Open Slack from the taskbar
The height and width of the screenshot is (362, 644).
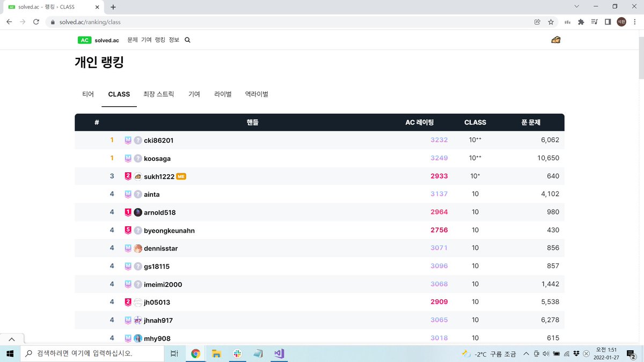(237, 353)
